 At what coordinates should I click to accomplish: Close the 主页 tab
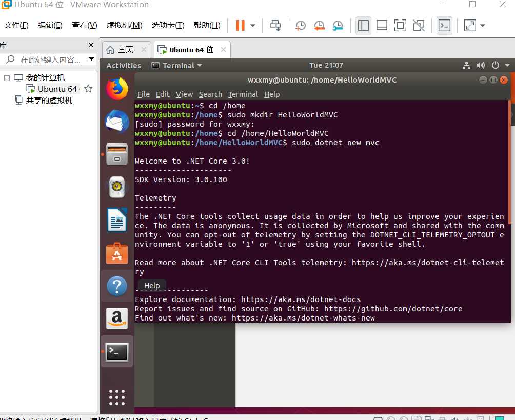coord(144,49)
